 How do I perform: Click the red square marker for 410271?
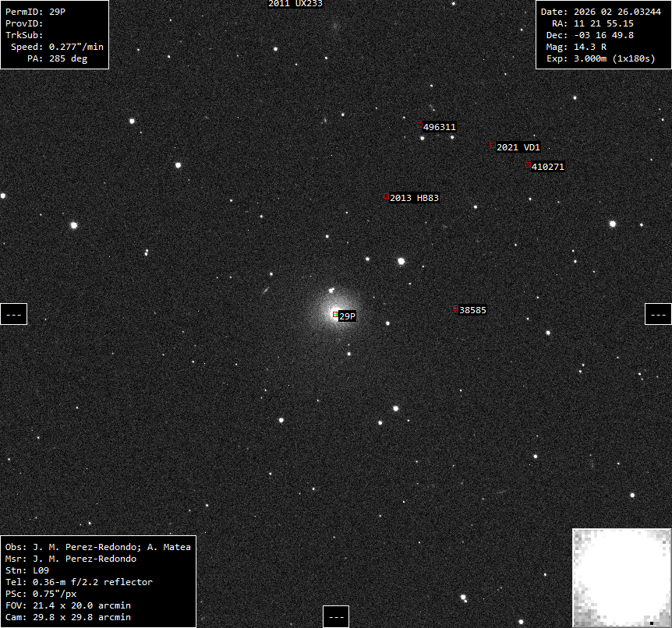528,165
